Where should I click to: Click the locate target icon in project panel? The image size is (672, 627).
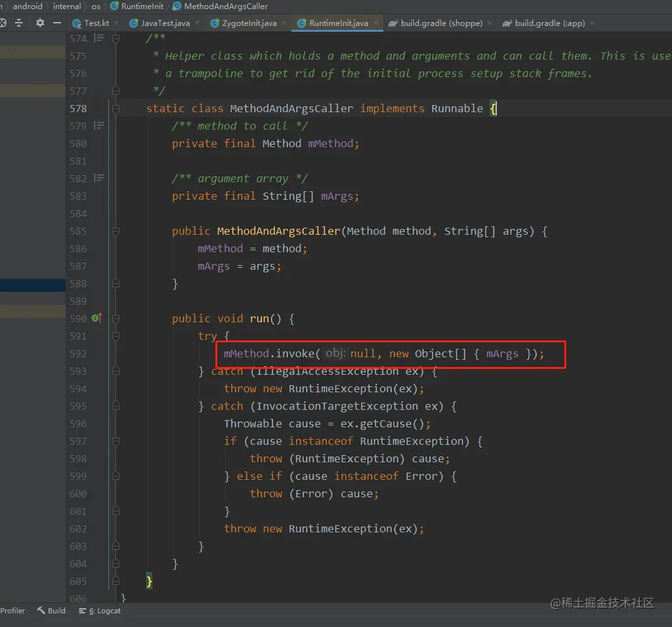coord(3,23)
